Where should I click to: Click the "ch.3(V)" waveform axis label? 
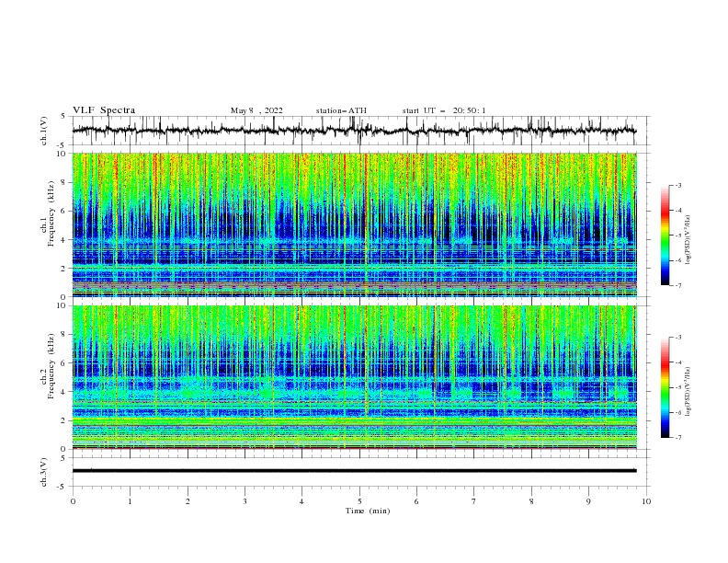(44, 472)
